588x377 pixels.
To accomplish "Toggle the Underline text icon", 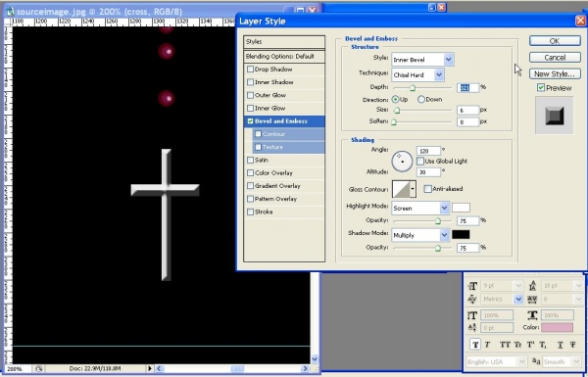I will coord(560,345).
